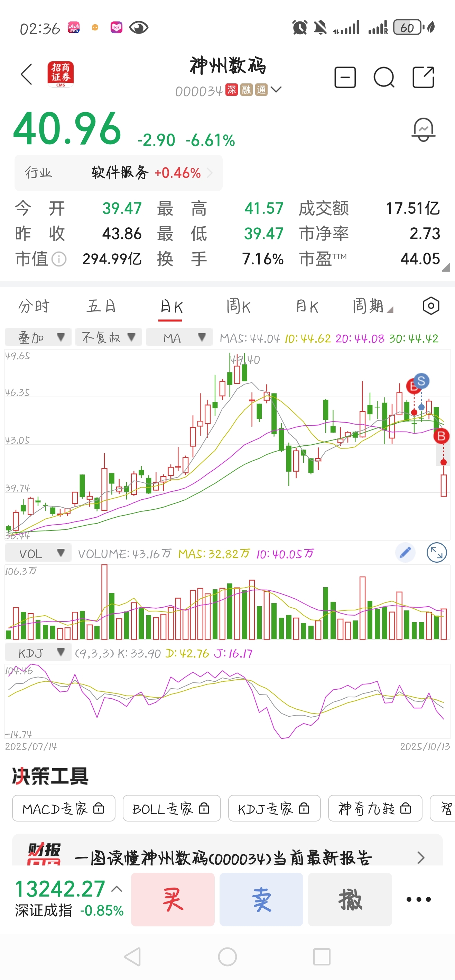This screenshot has height=980, width=455.
Task: Open the VOL indicator dropdown
Action: point(38,553)
